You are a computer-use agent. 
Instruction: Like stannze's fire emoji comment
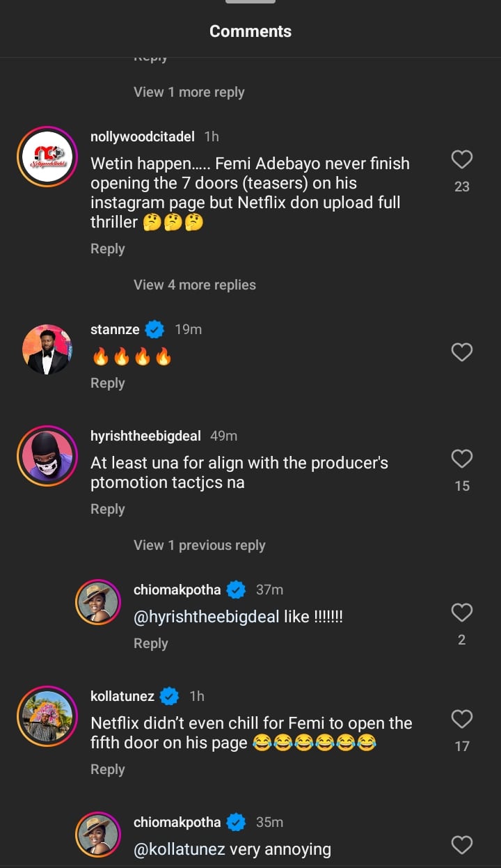(462, 352)
